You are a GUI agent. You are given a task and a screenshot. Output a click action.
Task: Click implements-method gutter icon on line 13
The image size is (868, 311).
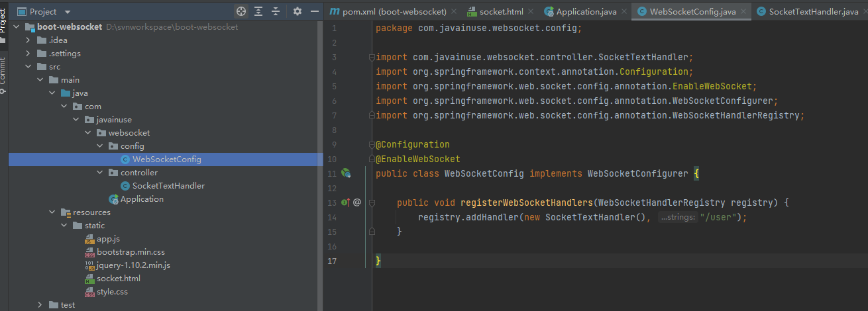pyautogui.click(x=345, y=202)
